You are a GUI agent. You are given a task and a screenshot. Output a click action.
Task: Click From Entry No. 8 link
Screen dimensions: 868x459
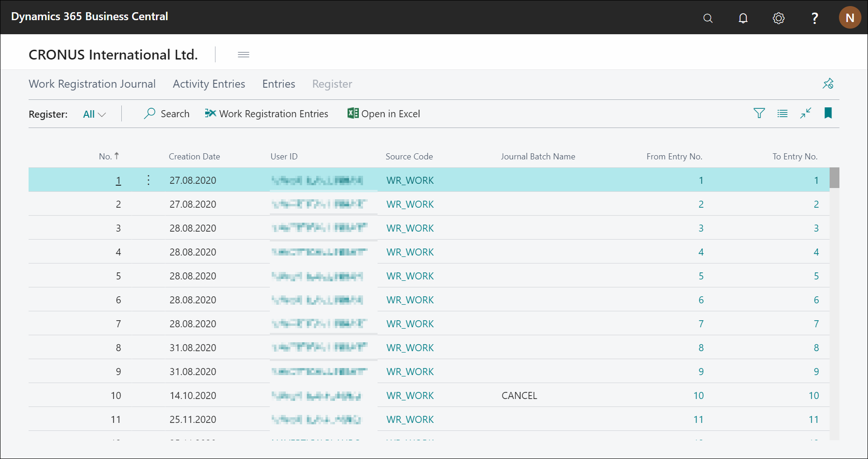coord(701,348)
